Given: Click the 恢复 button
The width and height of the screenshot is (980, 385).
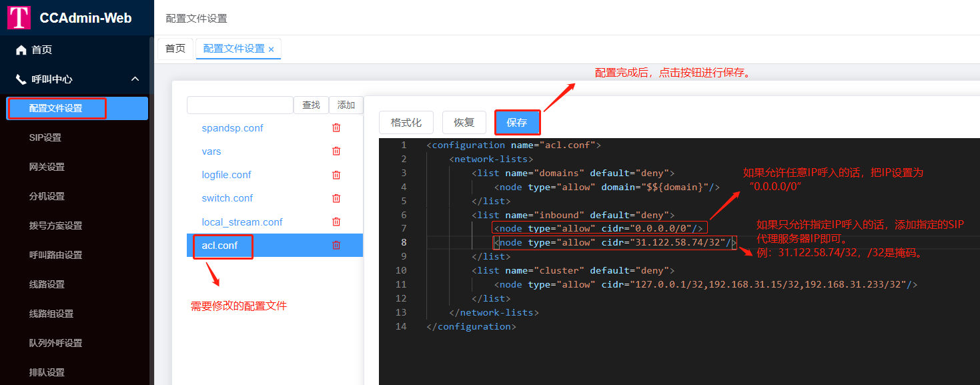Looking at the screenshot, I should (464, 123).
